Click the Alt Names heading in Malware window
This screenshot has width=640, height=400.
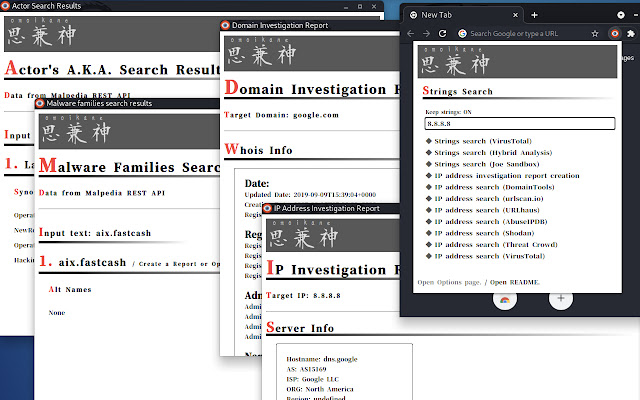tap(70, 289)
